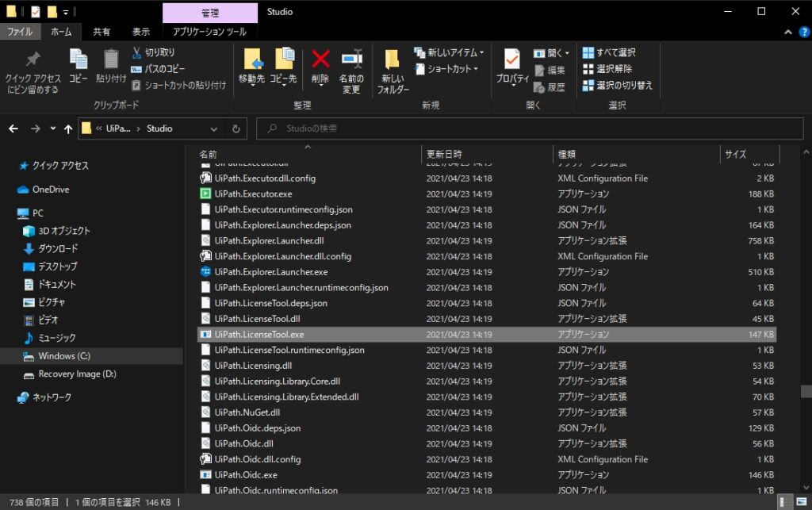Delete file with red X 削除
The image size is (812, 510).
[320, 67]
